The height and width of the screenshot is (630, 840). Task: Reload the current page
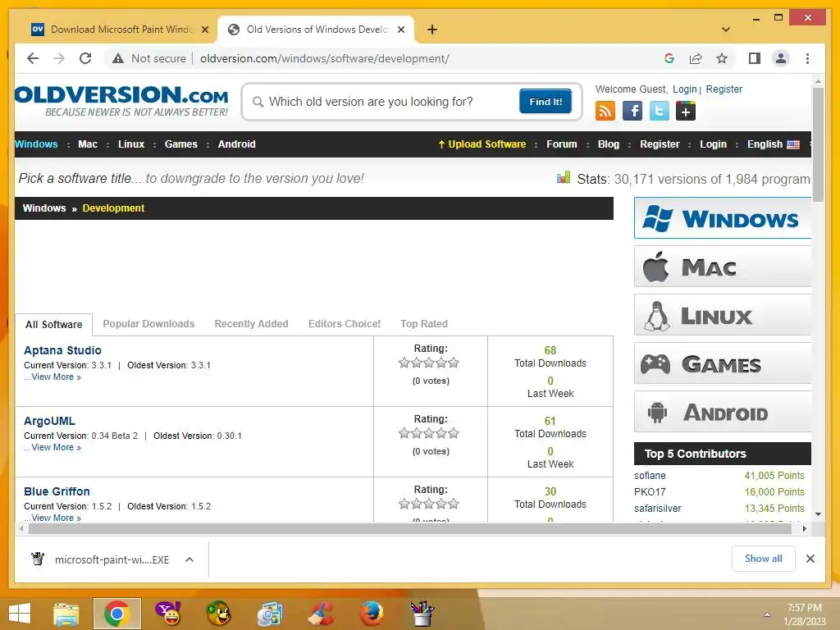click(x=85, y=58)
